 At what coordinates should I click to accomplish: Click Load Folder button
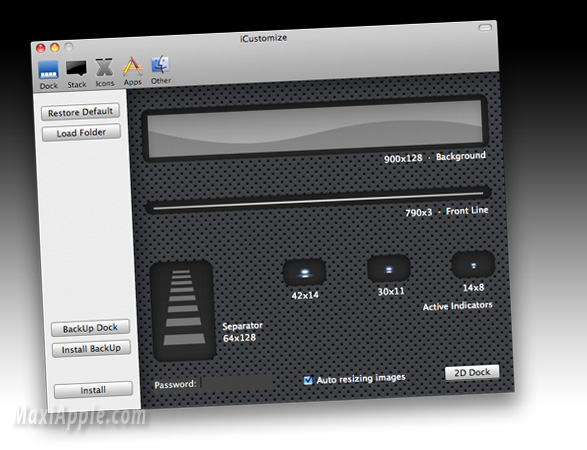point(81,133)
